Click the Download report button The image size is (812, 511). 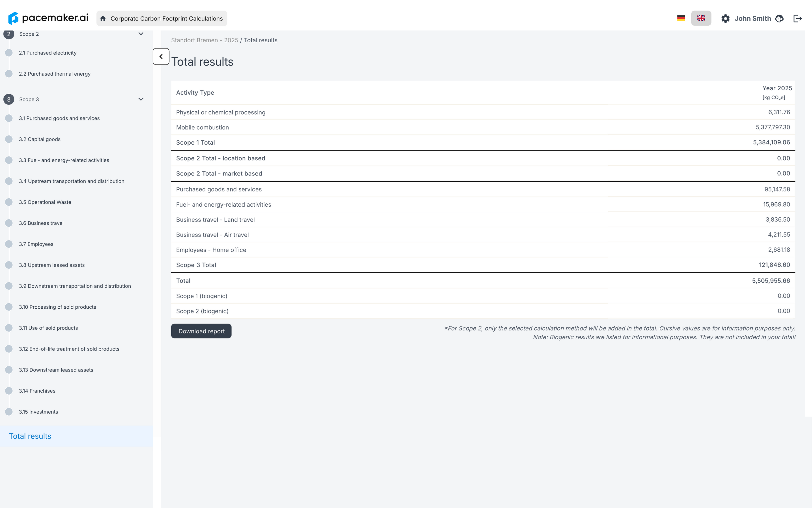201,331
